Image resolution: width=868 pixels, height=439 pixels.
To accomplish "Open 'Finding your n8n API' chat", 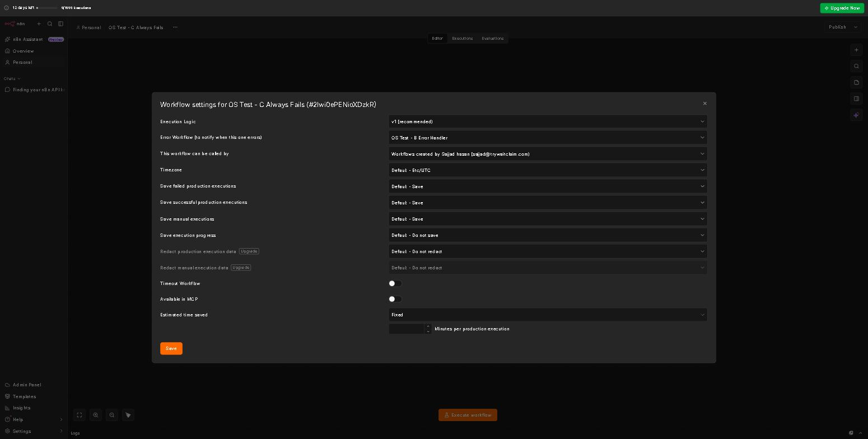I will tap(35, 90).
